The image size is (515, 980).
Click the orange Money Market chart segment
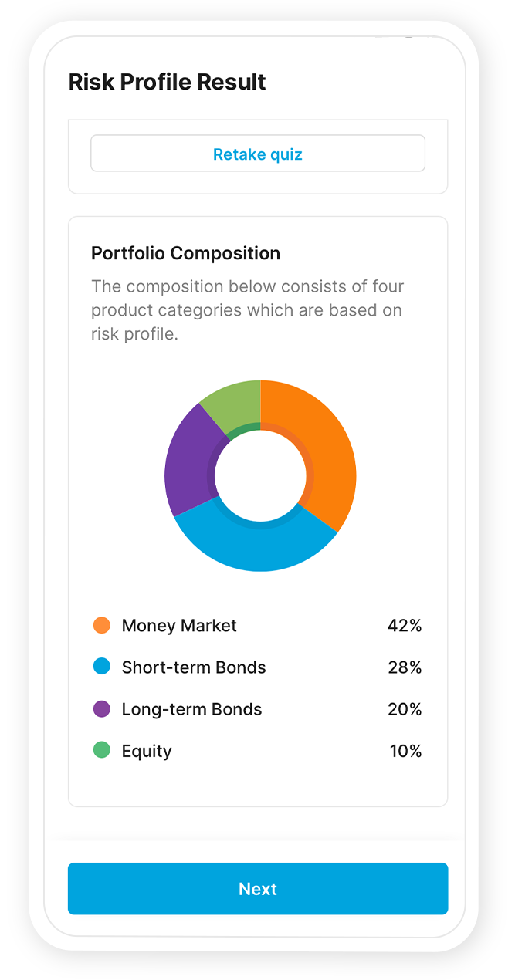pyautogui.click(x=324, y=455)
